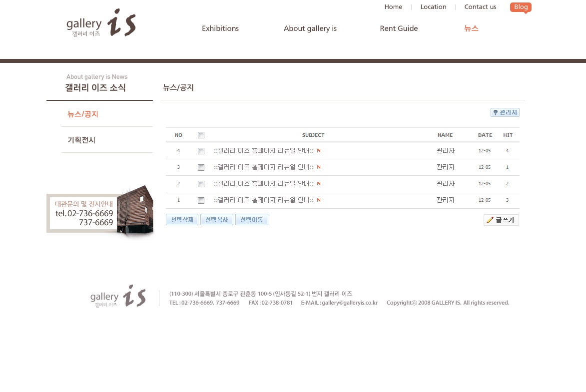Click the N new badge on post 4

[x=319, y=151]
